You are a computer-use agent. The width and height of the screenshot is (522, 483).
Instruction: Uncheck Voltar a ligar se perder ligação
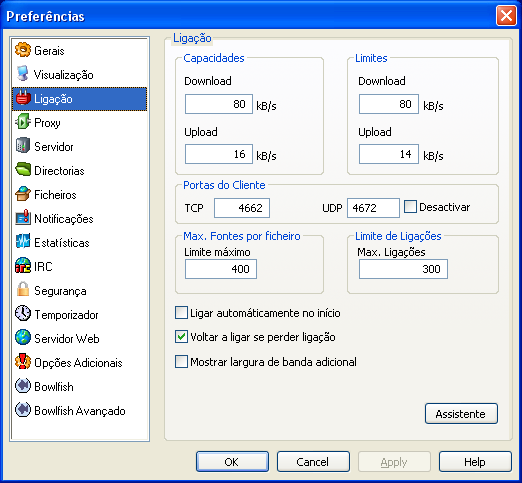coord(181,337)
